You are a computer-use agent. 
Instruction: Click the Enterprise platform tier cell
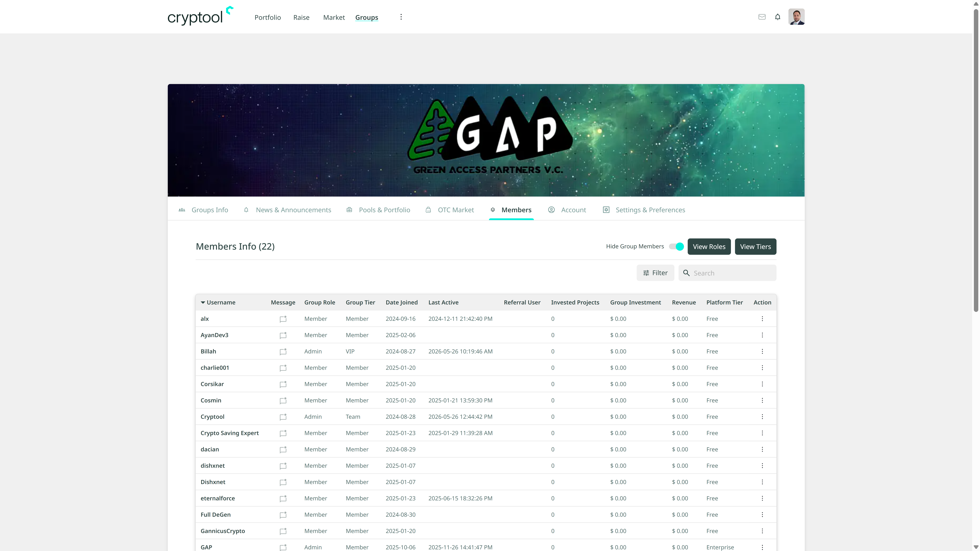[x=720, y=548]
